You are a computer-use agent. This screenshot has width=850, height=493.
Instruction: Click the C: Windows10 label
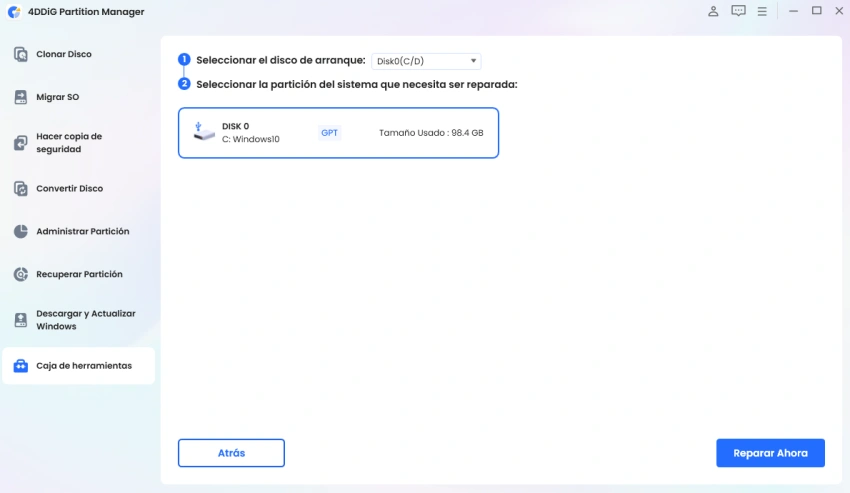(x=250, y=139)
